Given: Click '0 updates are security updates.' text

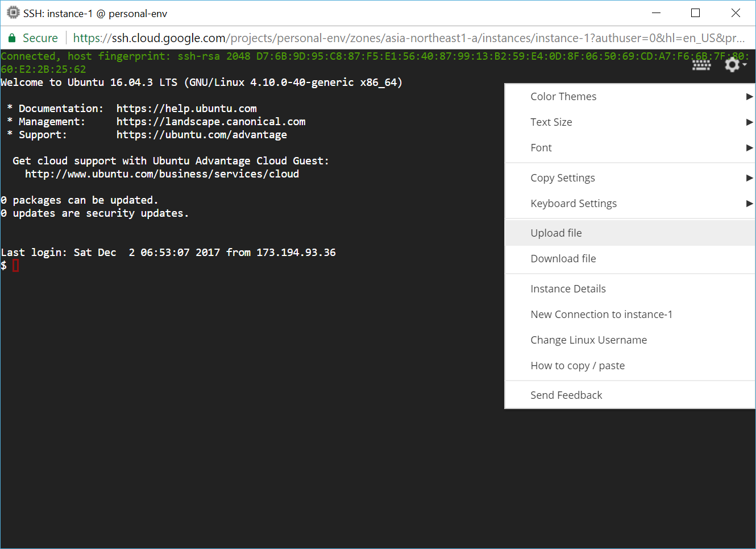Looking at the screenshot, I should (x=94, y=213).
